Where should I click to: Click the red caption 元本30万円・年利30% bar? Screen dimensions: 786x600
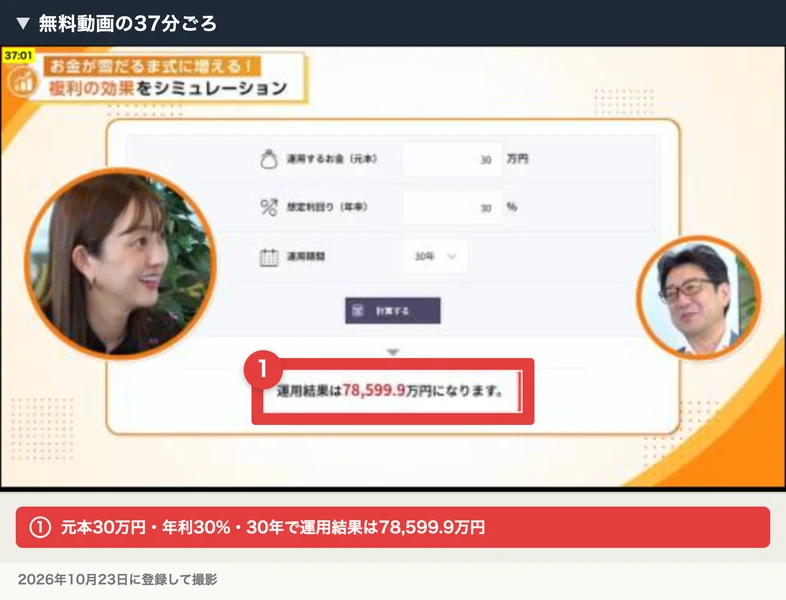[393, 527]
